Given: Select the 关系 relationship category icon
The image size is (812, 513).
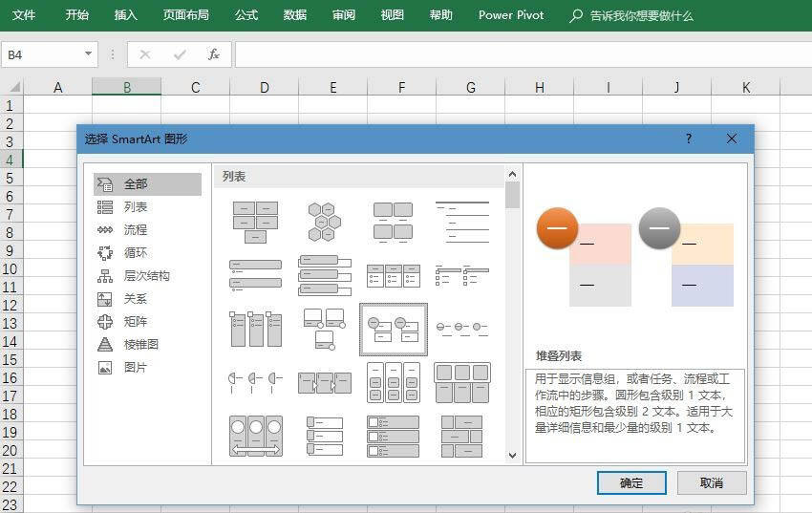Looking at the screenshot, I should (x=105, y=299).
